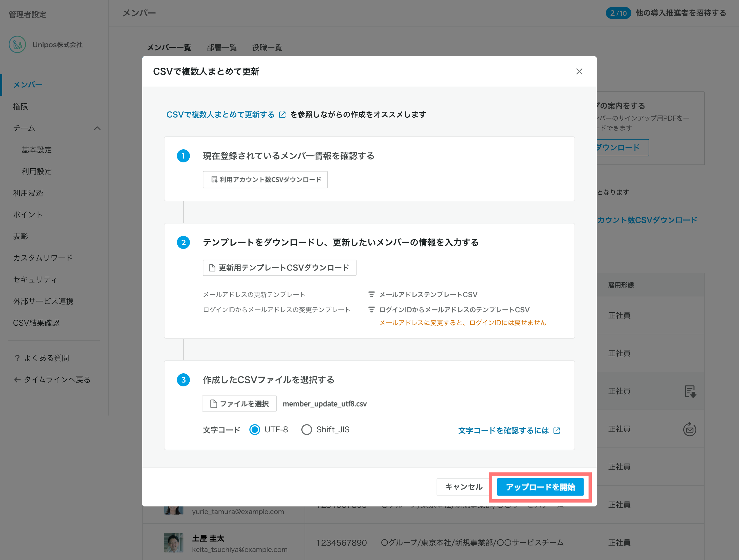Click the filter icon beside メールアドレステンプレートCSV
The height and width of the screenshot is (560, 739).
(x=371, y=294)
